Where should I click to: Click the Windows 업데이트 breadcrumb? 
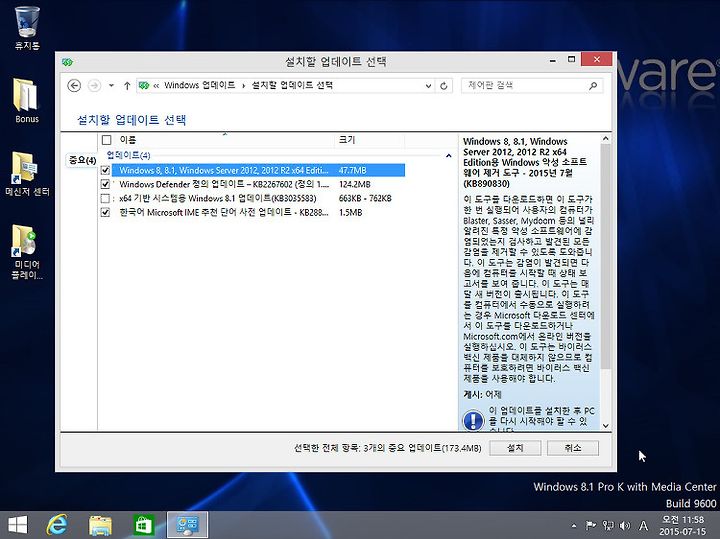200,85
